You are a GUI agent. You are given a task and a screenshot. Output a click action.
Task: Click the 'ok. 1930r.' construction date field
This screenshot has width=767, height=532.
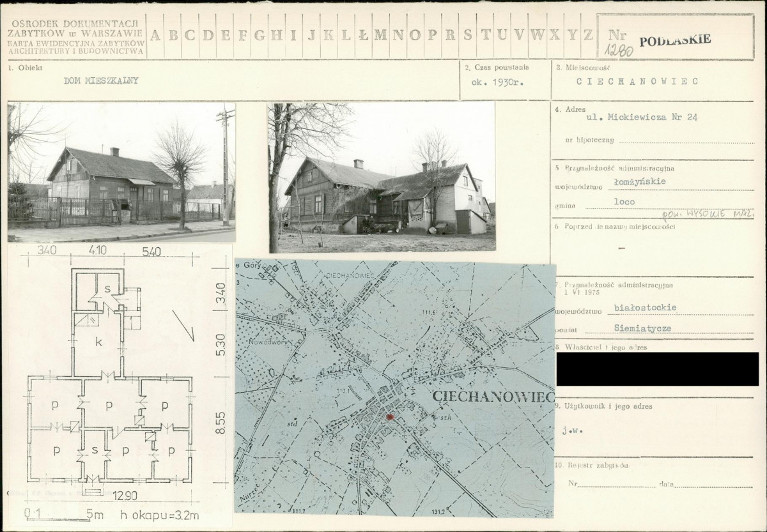point(498,82)
